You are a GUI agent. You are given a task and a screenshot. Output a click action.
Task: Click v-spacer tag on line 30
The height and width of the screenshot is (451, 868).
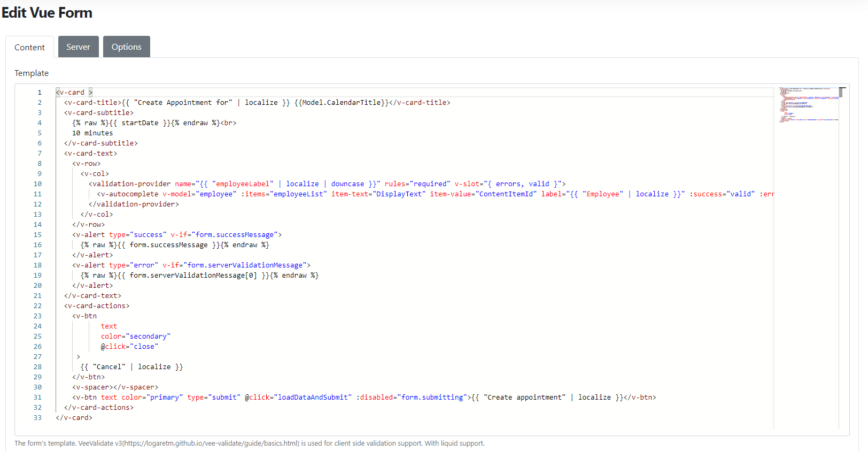[x=115, y=387]
